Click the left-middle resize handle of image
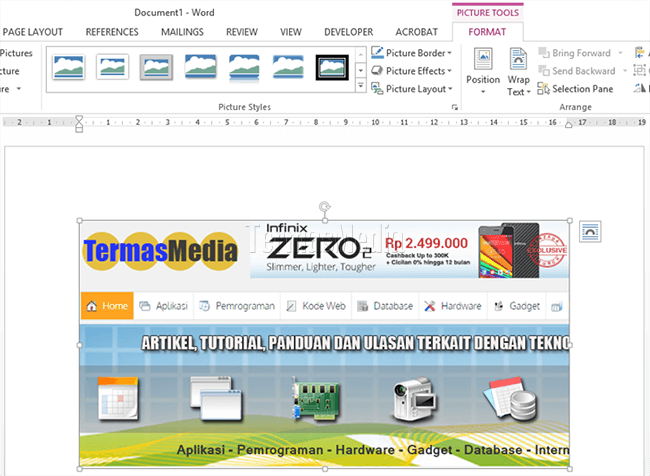The width and height of the screenshot is (650, 476). (x=80, y=345)
